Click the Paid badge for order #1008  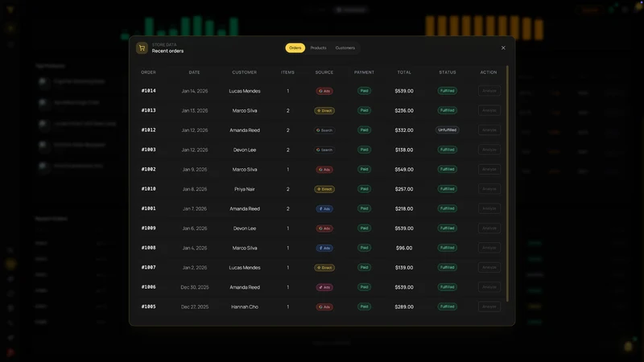coord(365,248)
